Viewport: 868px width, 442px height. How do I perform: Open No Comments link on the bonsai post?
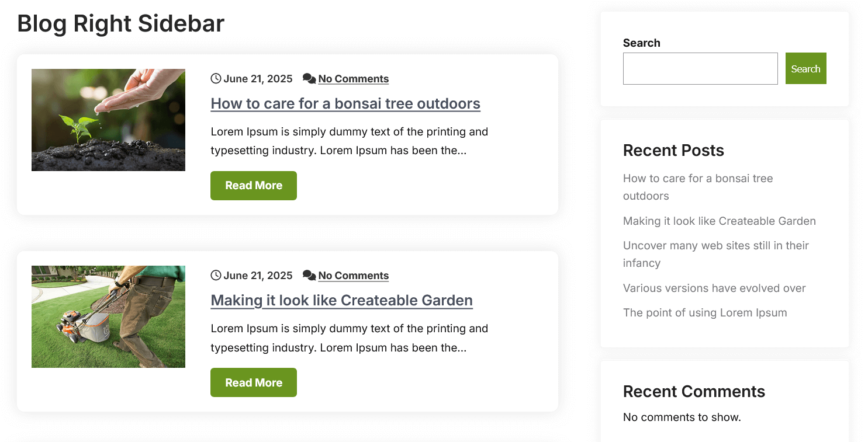pos(353,79)
